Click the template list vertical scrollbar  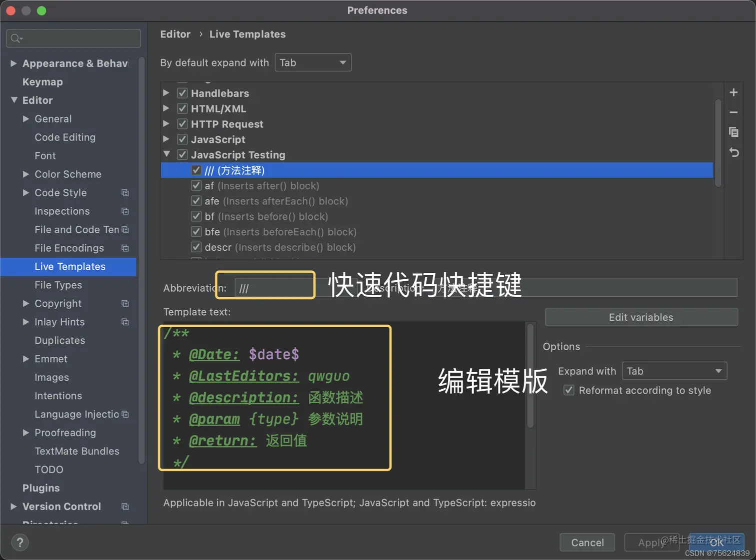pos(718,143)
